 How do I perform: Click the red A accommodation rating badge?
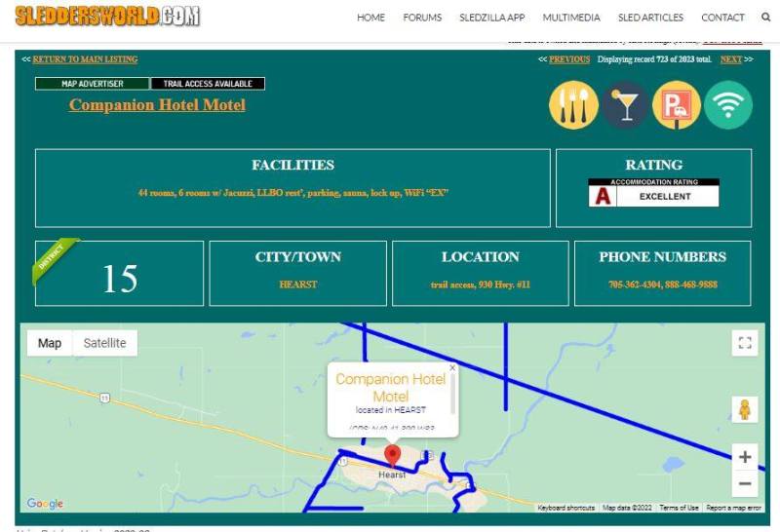[603, 197]
